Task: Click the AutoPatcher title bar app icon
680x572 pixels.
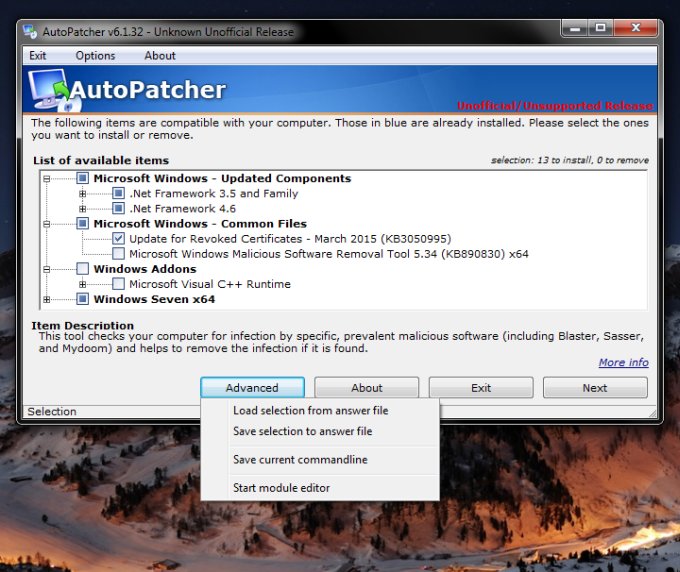Action: [x=31, y=32]
